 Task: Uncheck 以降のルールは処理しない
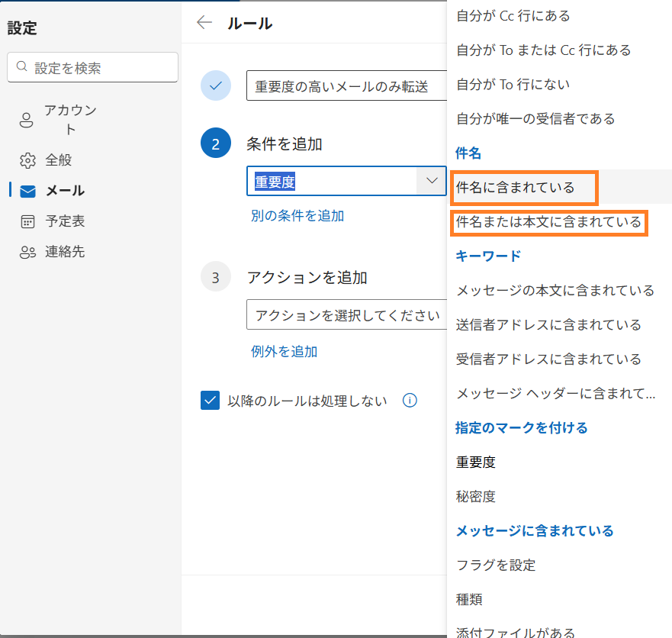[x=210, y=400]
